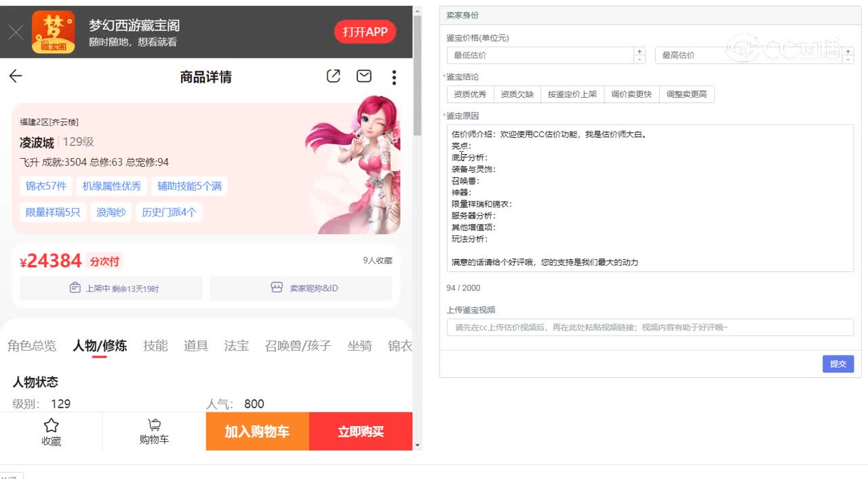The image size is (868, 479).
Task: Switch to 法宝 tab
Action: pyautogui.click(x=237, y=346)
